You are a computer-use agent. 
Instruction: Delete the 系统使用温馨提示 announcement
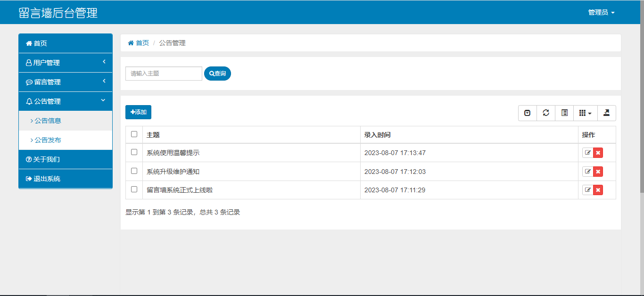pyautogui.click(x=598, y=153)
